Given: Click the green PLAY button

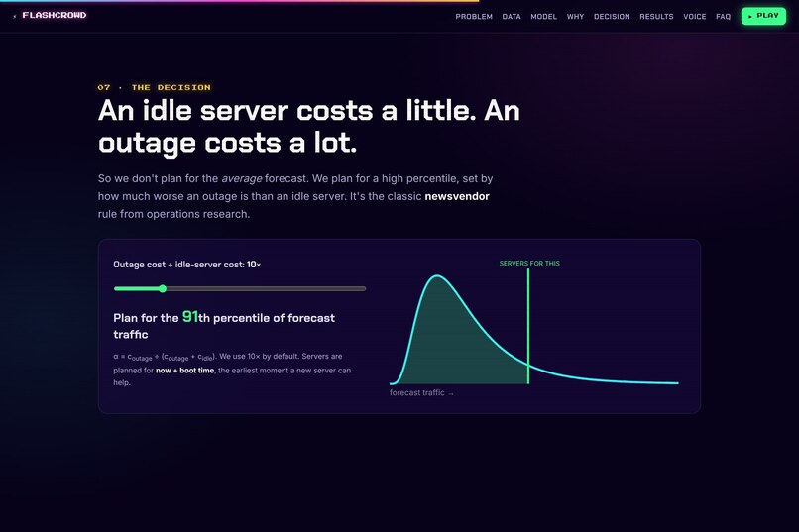Looking at the screenshot, I should [x=763, y=16].
